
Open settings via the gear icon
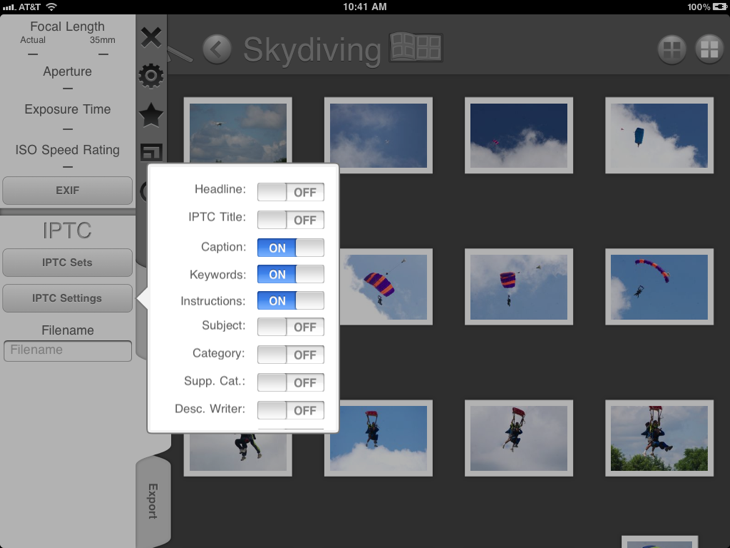point(151,76)
